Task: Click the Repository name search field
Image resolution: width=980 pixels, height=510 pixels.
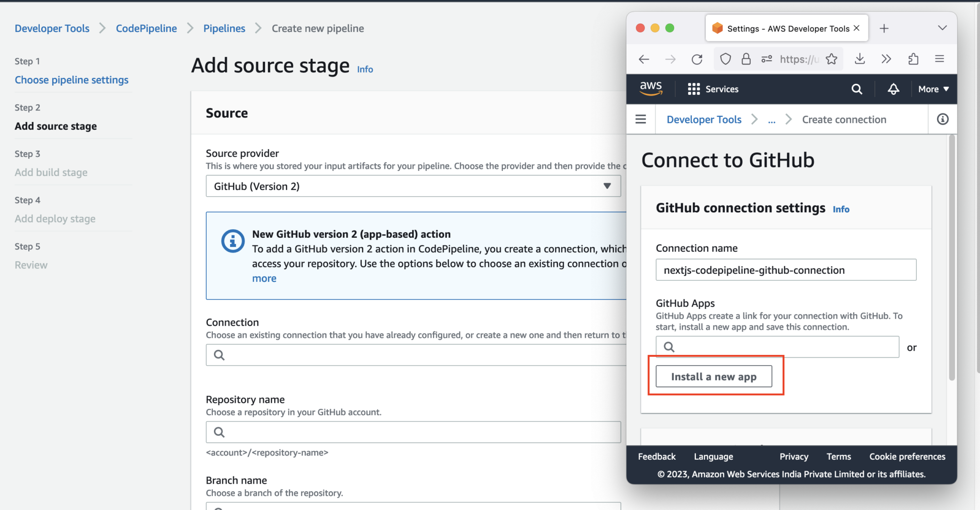Action: click(x=413, y=432)
